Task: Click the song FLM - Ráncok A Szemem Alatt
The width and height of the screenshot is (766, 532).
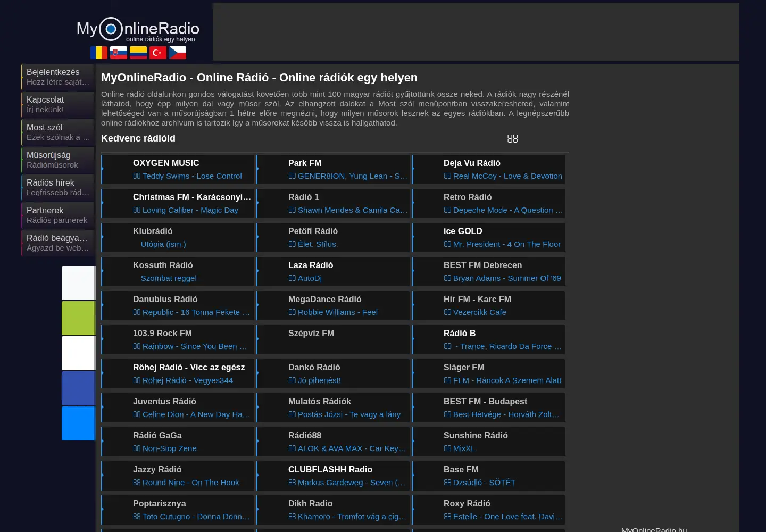Action: tap(507, 380)
